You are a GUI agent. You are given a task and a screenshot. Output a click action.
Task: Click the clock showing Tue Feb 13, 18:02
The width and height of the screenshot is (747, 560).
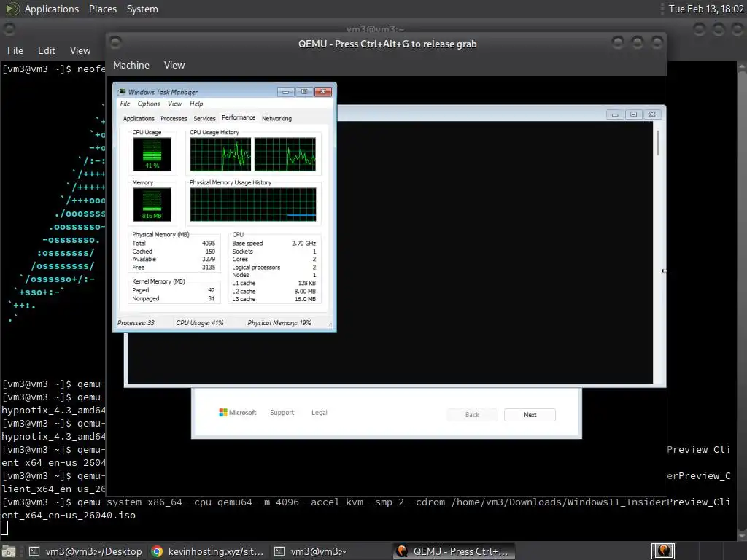706,9
